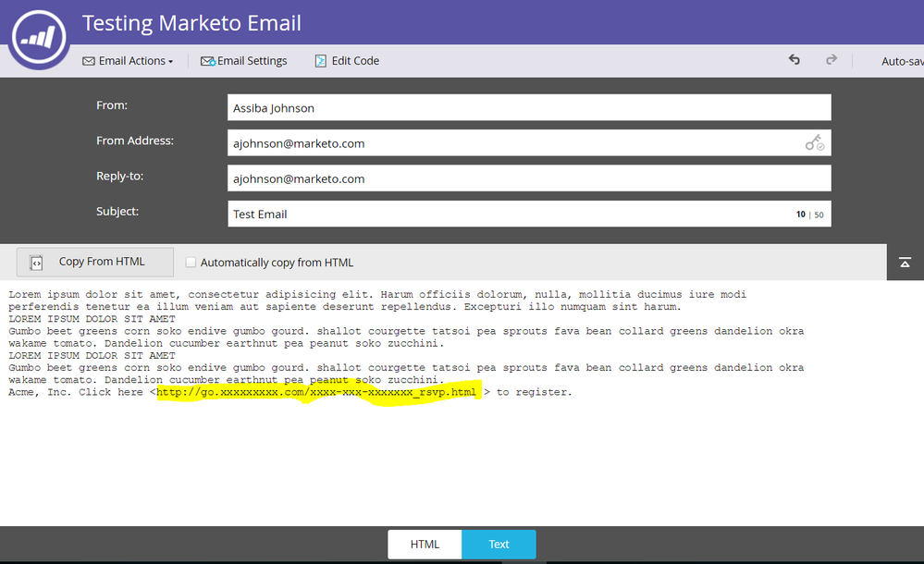Open Email Settings
The width and height of the screenshot is (924, 564).
point(252,61)
